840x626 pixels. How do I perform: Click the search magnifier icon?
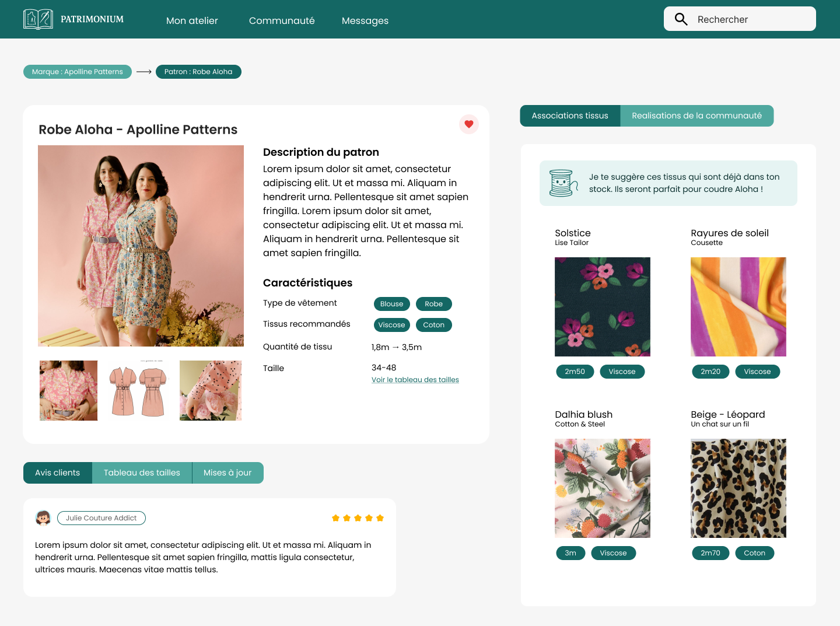tap(681, 19)
